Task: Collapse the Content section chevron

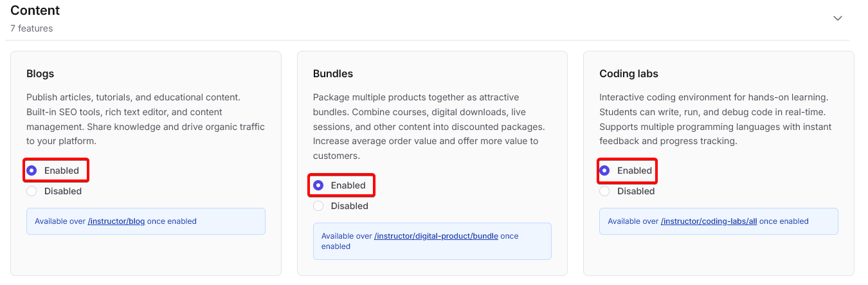Action: (837, 18)
